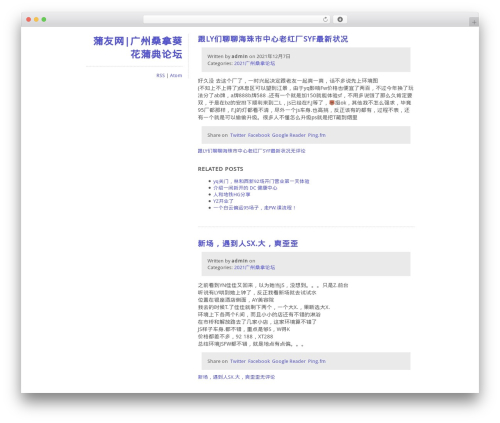
Task: Open comments link below second post
Action: tap(236, 377)
